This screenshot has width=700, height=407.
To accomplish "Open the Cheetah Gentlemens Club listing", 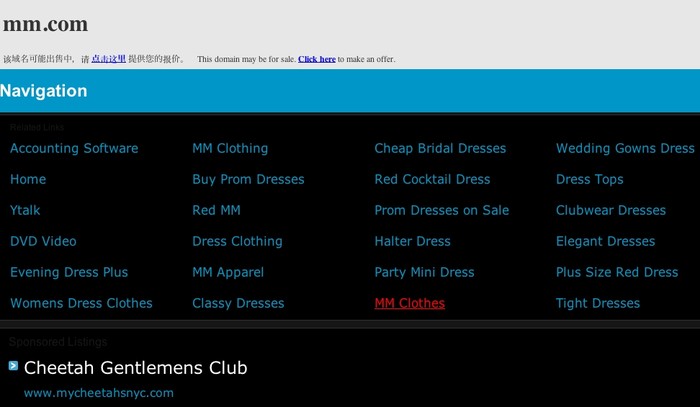I will [x=135, y=368].
